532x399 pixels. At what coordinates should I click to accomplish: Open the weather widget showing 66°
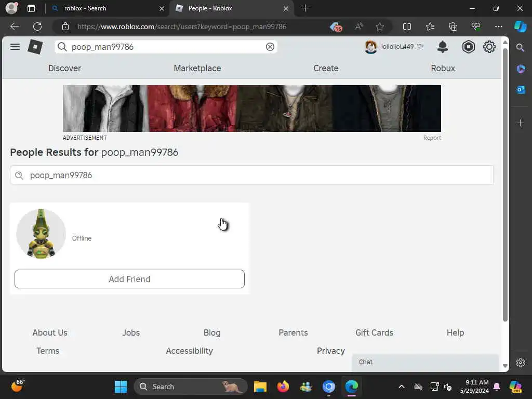click(x=18, y=386)
